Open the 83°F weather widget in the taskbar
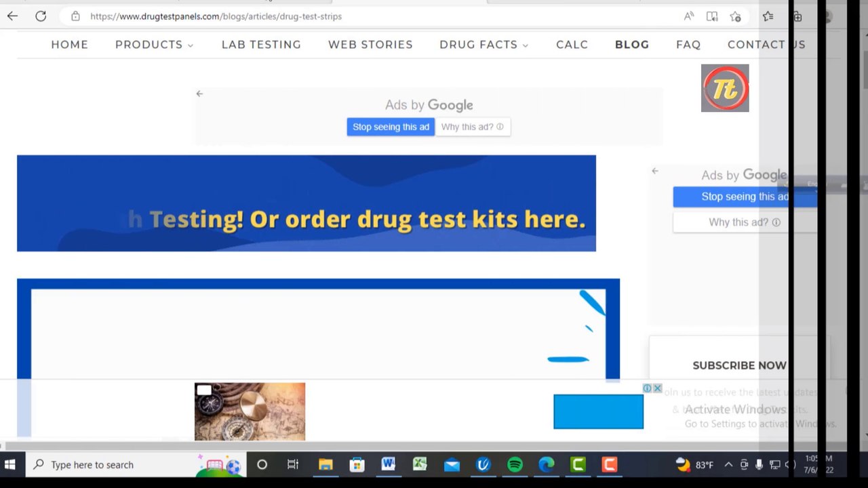 point(695,465)
